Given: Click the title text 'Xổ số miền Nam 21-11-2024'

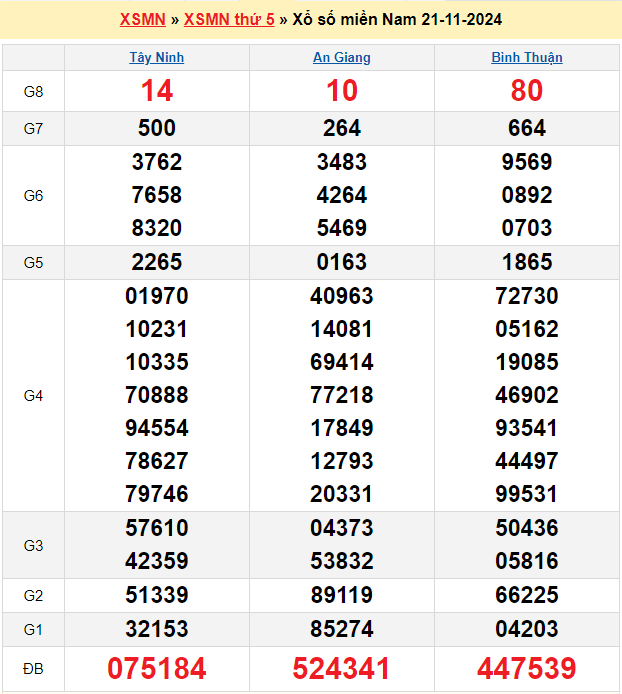Looking at the screenshot, I should [x=397, y=20].
